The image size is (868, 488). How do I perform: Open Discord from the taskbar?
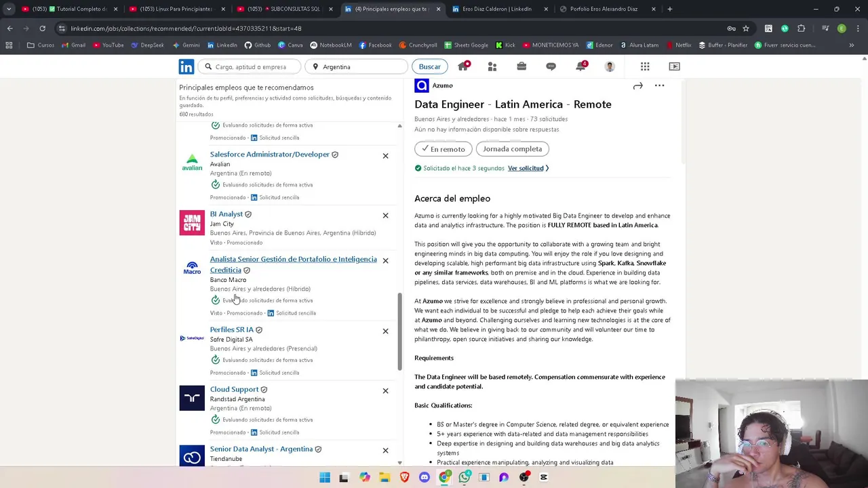425,477
